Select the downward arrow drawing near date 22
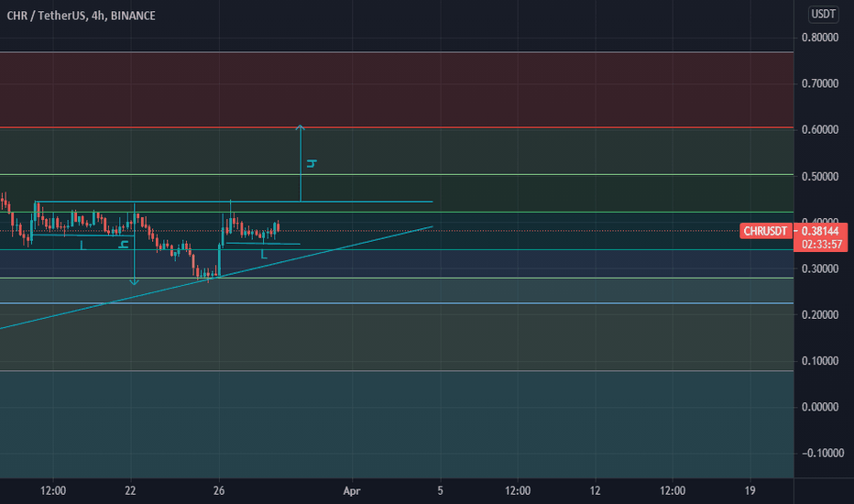The width and height of the screenshot is (854, 504). point(134,244)
